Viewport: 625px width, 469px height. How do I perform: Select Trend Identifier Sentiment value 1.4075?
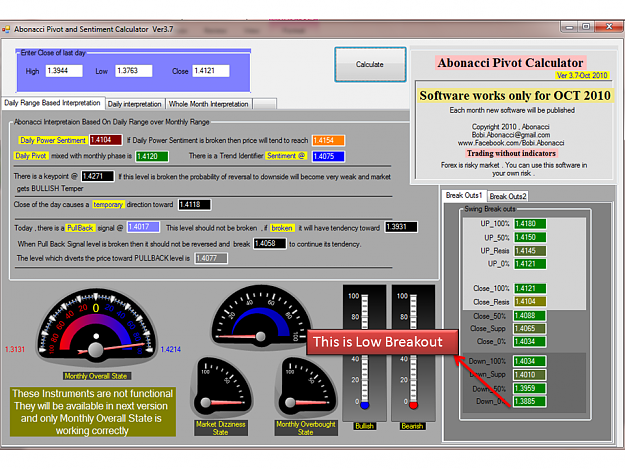coord(328,156)
